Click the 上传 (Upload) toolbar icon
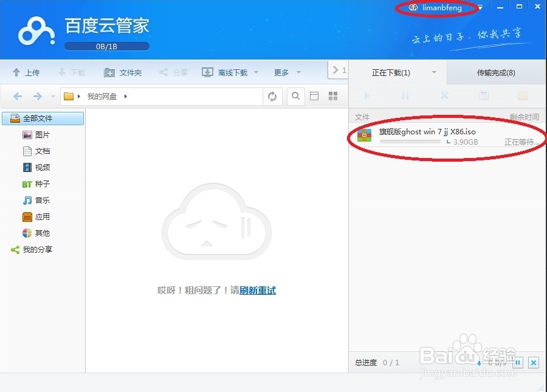547x392 pixels. point(26,72)
